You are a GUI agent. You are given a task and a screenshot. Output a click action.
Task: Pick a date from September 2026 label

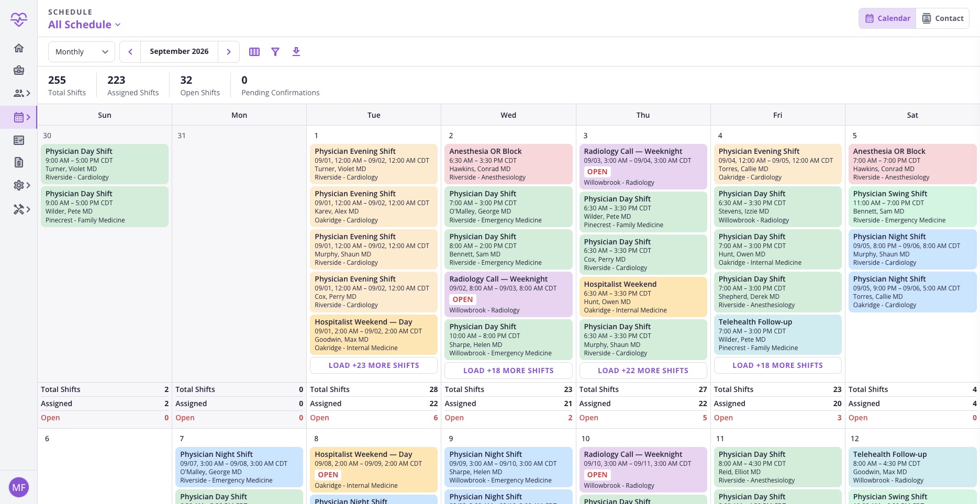179,51
